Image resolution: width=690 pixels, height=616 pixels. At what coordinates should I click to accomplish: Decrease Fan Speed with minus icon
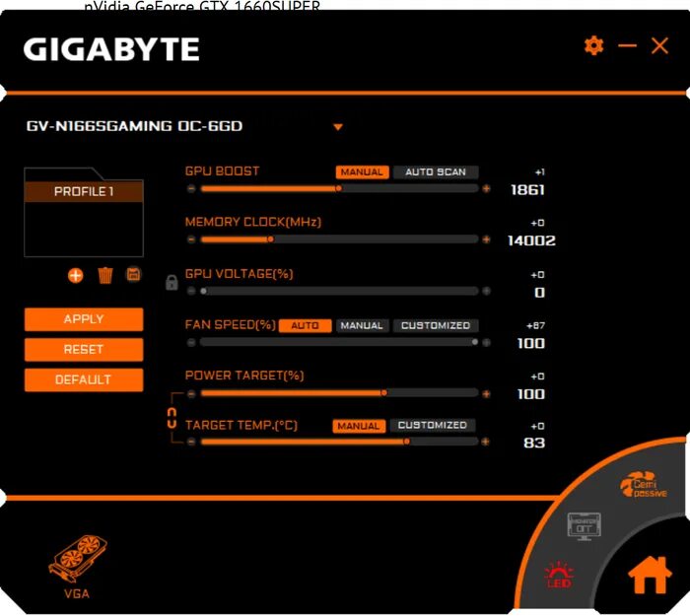point(191,342)
